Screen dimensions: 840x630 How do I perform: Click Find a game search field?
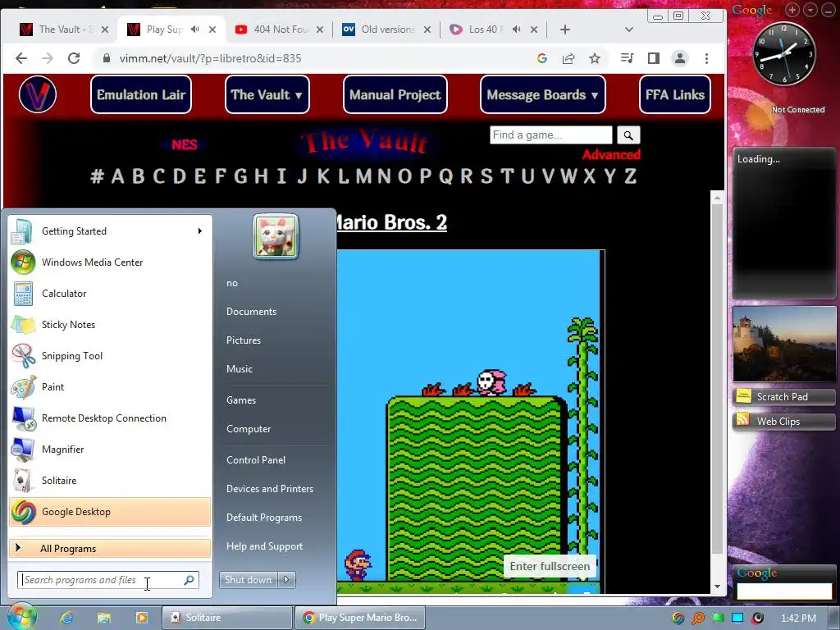[550, 135]
